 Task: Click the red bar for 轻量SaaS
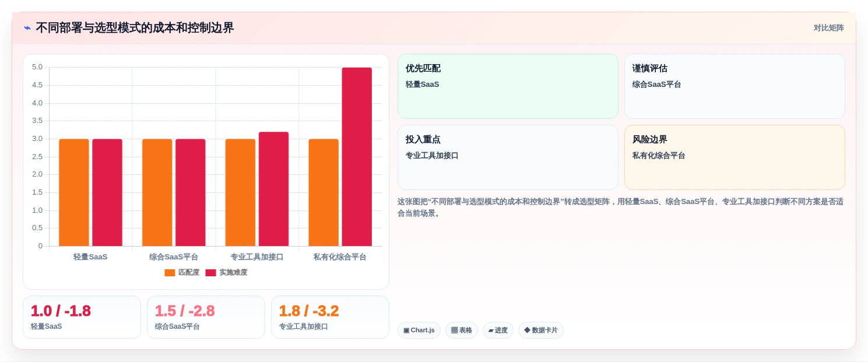[107, 192]
